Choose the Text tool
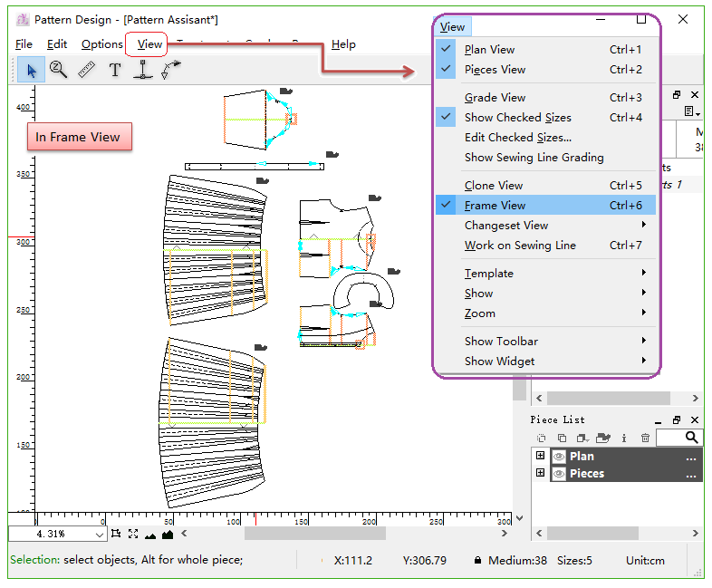This screenshot has width=712, height=588. (115, 70)
